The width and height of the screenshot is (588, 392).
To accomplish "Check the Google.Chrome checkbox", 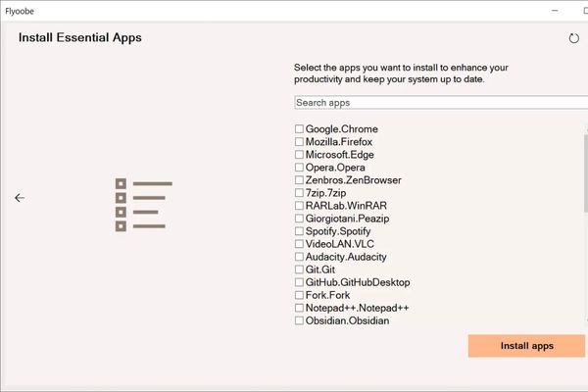I will coord(300,129).
